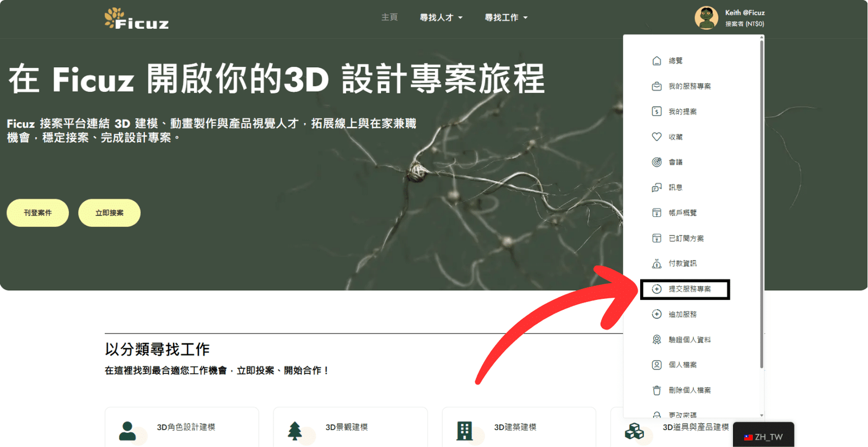Click the 刪除個人檔案 trash icon
The height and width of the screenshot is (447, 868).
pos(656,391)
